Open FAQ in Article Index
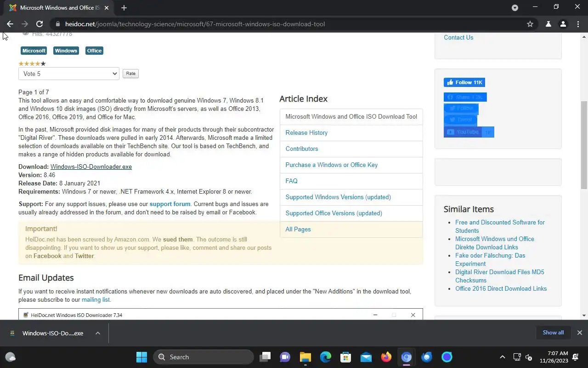The width and height of the screenshot is (588, 368). pos(292,181)
